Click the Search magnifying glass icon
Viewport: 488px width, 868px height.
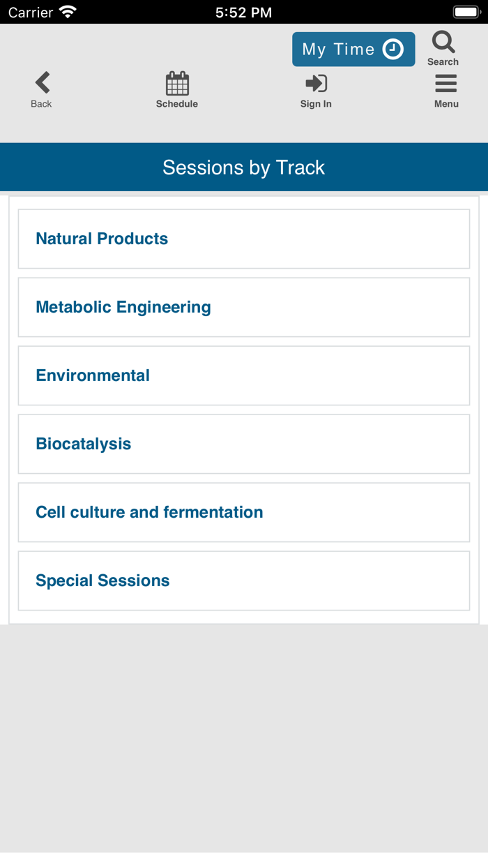[443, 43]
